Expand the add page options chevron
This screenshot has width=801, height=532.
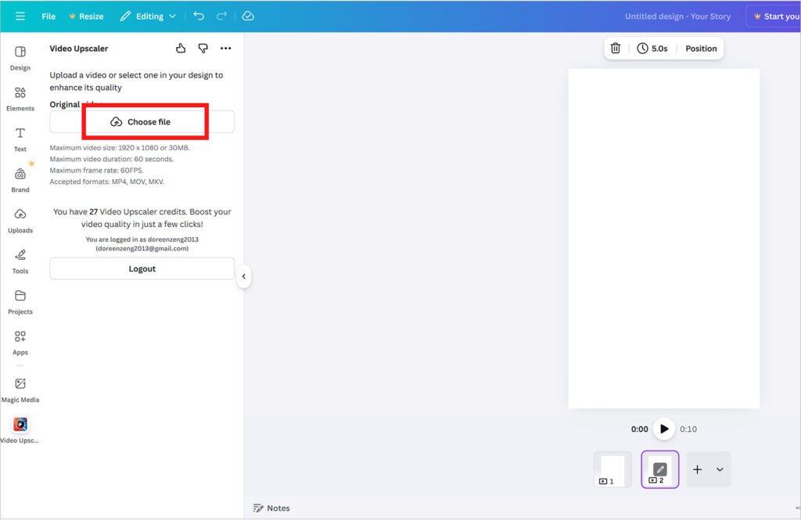pyautogui.click(x=720, y=469)
